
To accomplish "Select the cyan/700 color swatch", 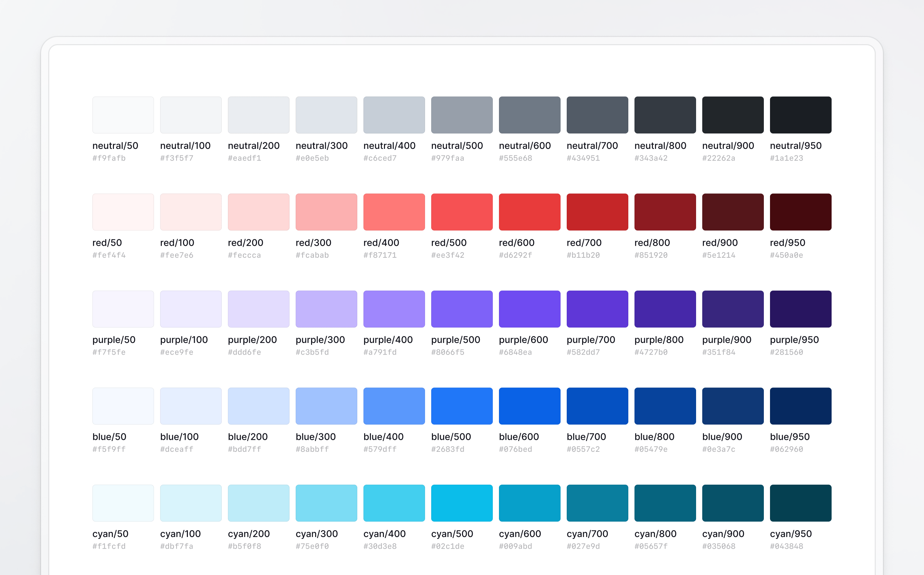I will pyautogui.click(x=597, y=503).
